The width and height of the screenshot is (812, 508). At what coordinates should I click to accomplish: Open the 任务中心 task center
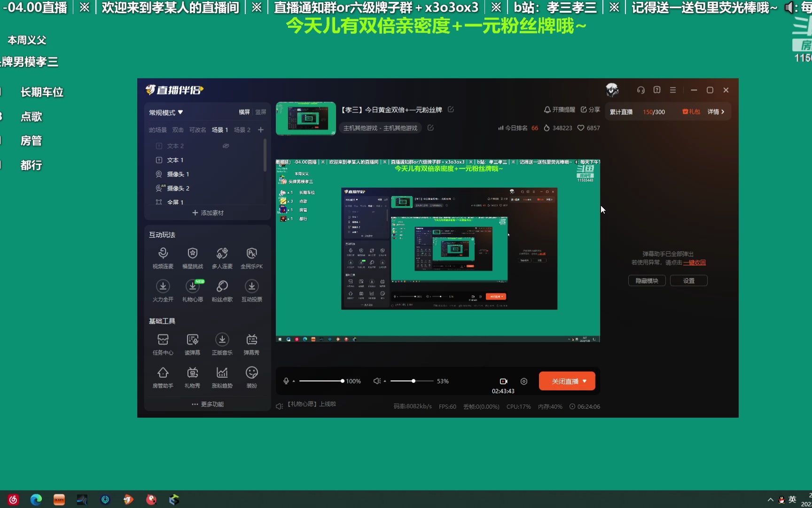point(163,344)
